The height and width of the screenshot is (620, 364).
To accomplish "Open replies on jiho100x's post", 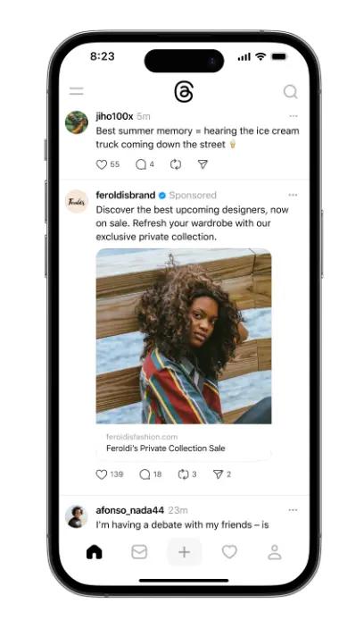I will pos(141,164).
